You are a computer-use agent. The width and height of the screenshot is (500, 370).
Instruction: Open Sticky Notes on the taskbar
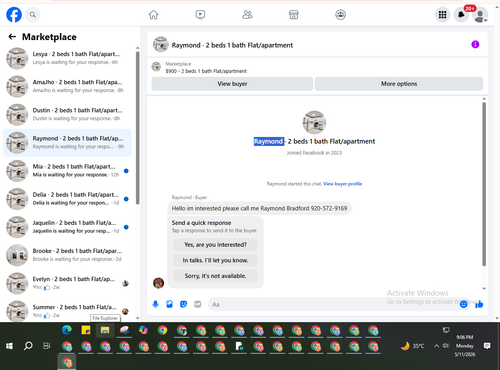coord(86,330)
